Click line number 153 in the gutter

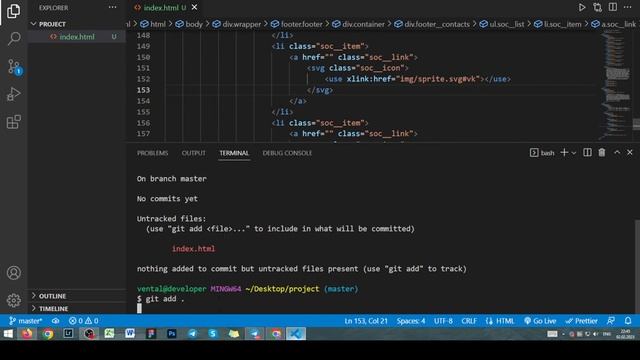(x=143, y=90)
